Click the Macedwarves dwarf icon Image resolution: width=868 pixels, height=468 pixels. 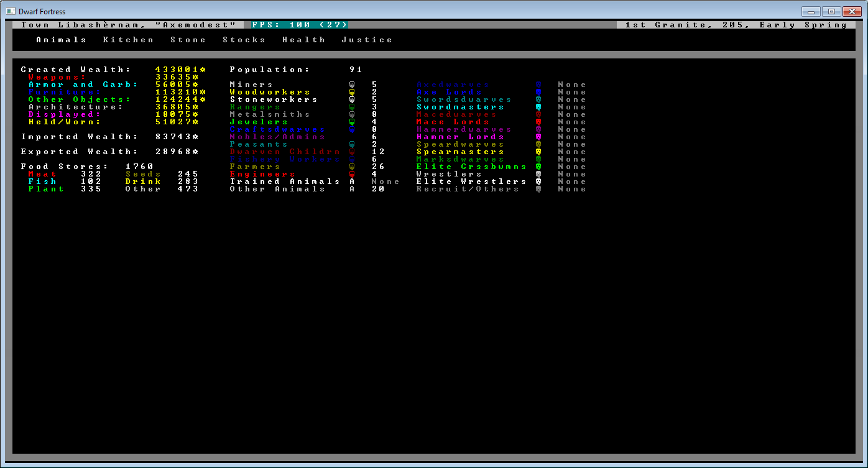[538, 114]
